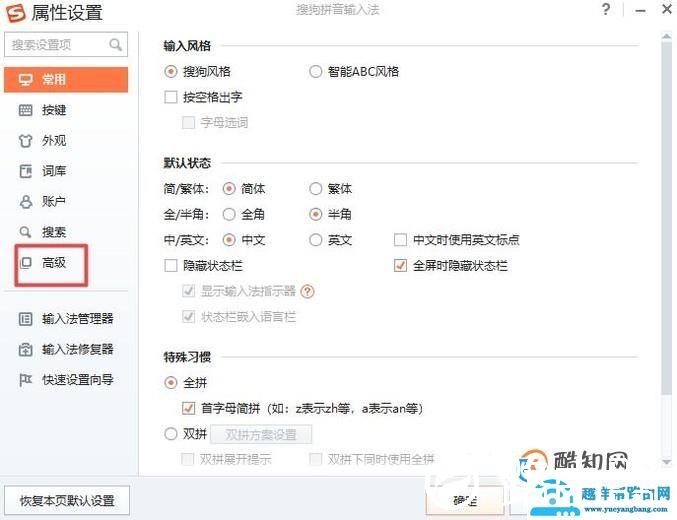This screenshot has height=520, width=677.
Task: Click the list icon beside 输入法管理器
Action: tap(25, 319)
